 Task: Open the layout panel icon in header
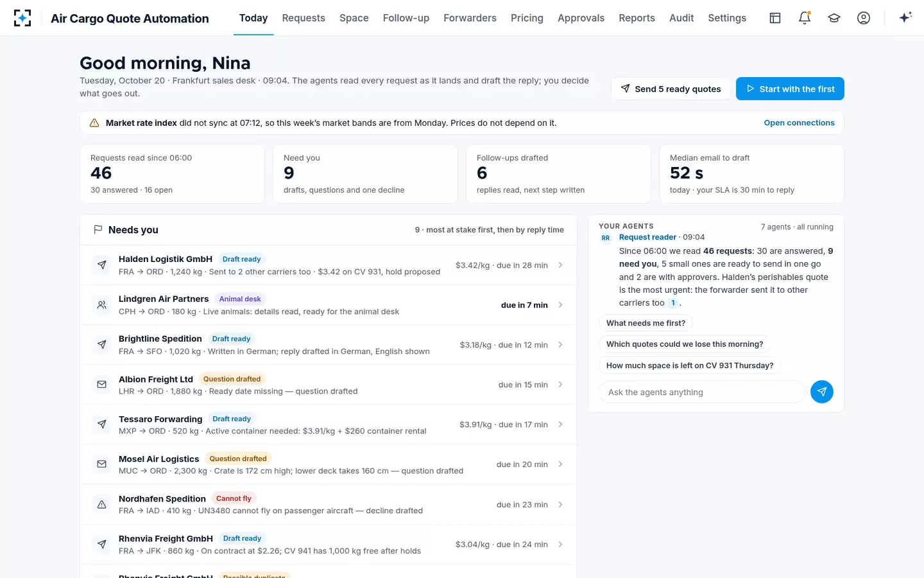point(775,18)
